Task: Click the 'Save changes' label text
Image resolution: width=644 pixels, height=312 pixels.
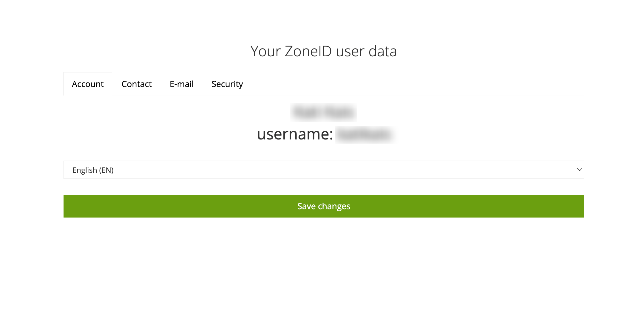Action: (324, 206)
